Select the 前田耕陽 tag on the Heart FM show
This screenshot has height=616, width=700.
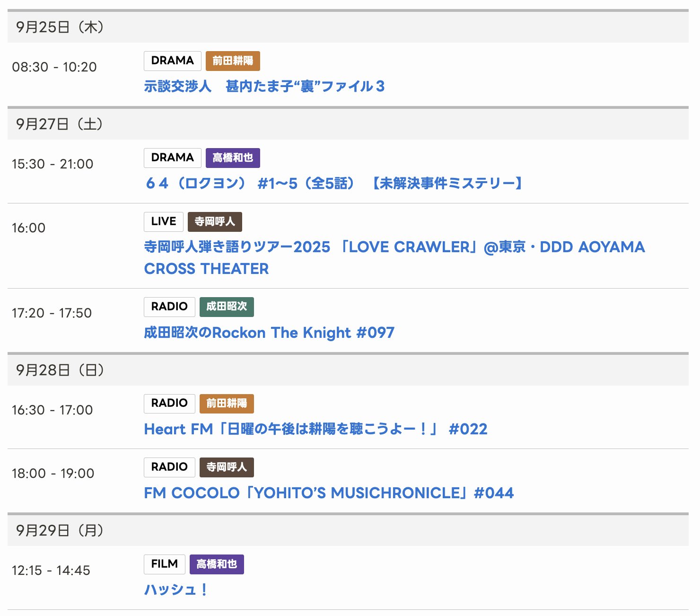pos(227,404)
